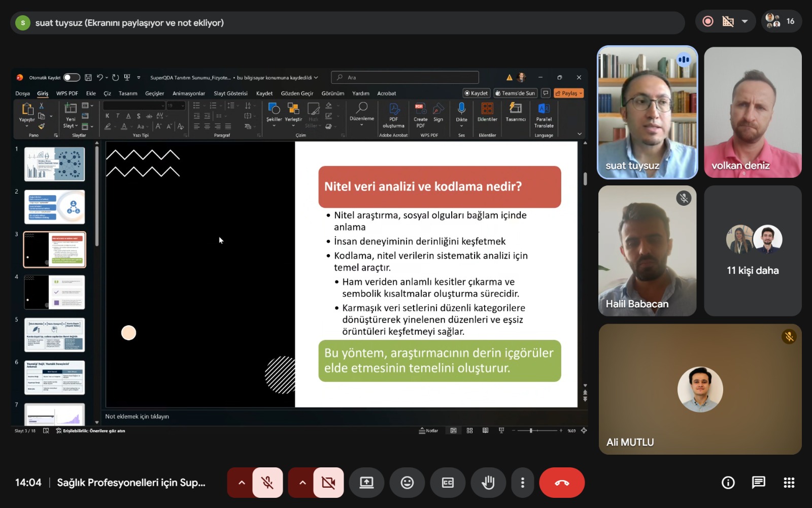Switch to Slide Sorter view icon
The image size is (812, 508).
pyautogui.click(x=469, y=431)
